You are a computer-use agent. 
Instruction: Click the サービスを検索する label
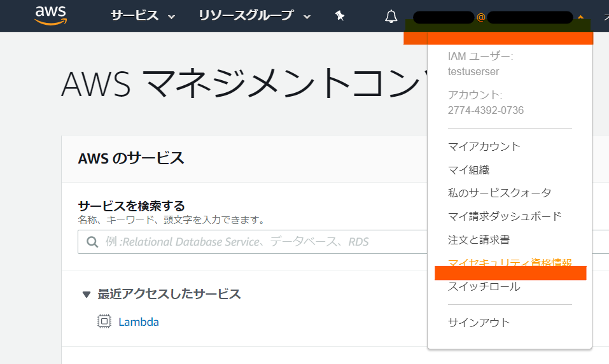[131, 206]
